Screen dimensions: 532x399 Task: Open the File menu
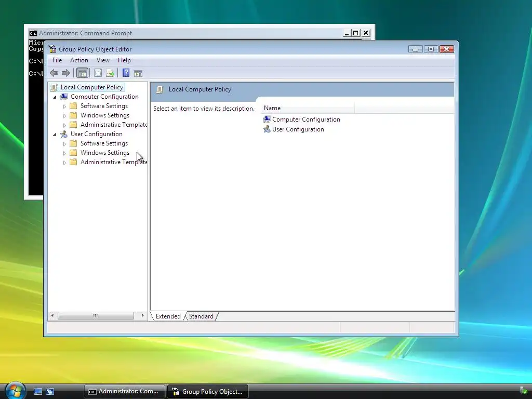[57, 60]
